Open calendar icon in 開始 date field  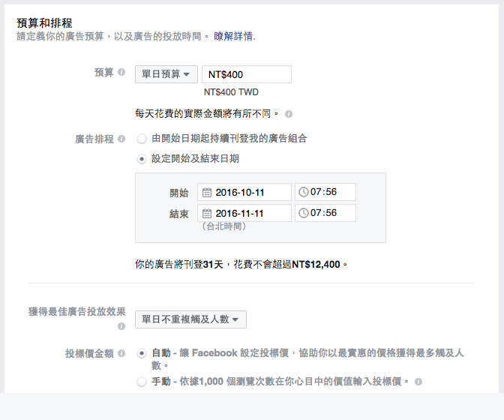[x=207, y=192]
